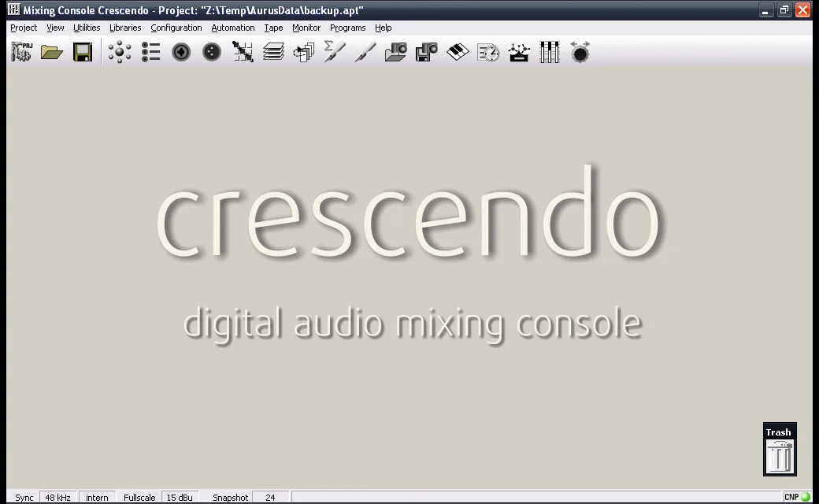Open the Project menu
The width and height of the screenshot is (819, 504).
click(24, 28)
